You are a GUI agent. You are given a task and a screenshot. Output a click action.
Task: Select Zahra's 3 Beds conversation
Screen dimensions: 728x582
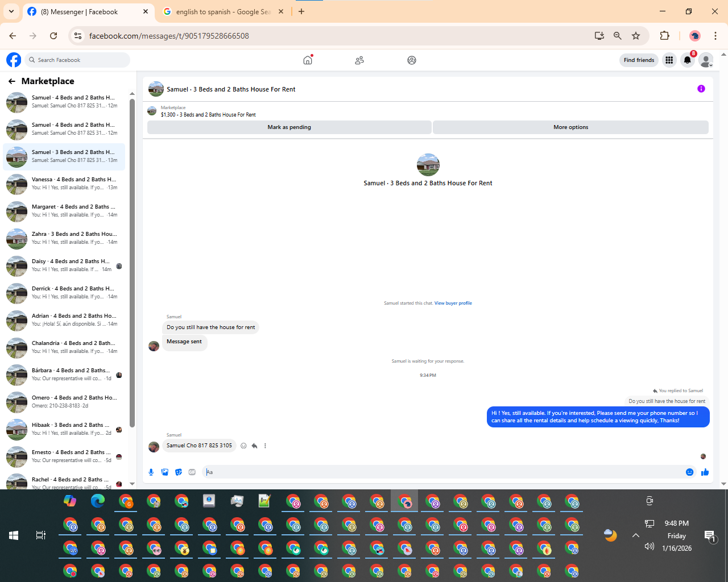(64, 238)
